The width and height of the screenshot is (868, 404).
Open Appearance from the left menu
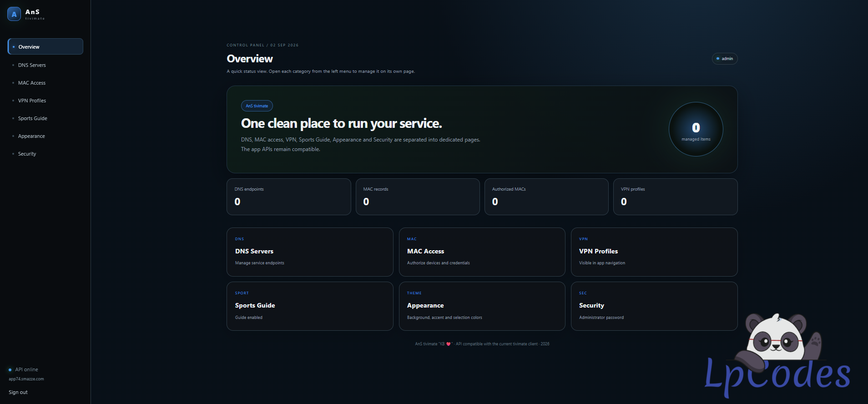point(45,136)
